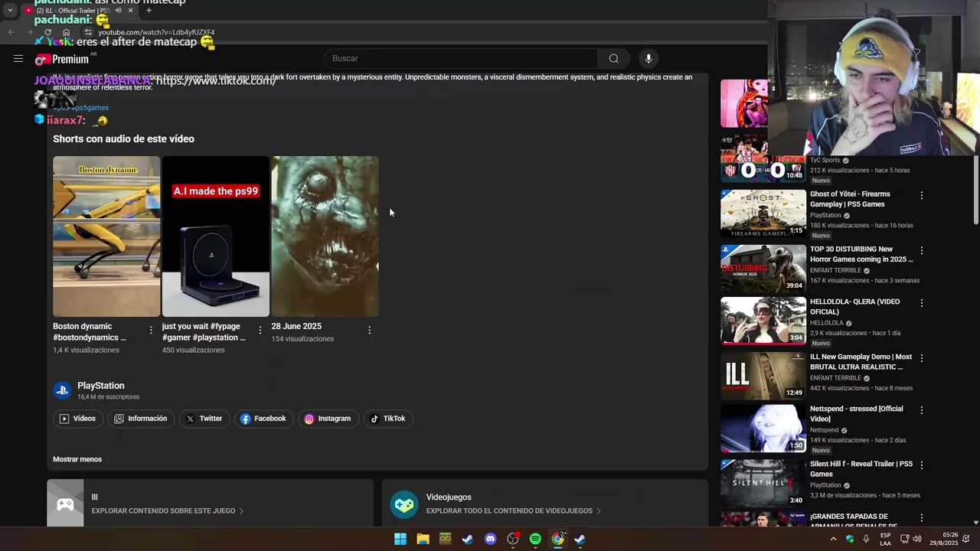Mute the ILL trailer tab audio
The image size is (980, 551).
118,11
